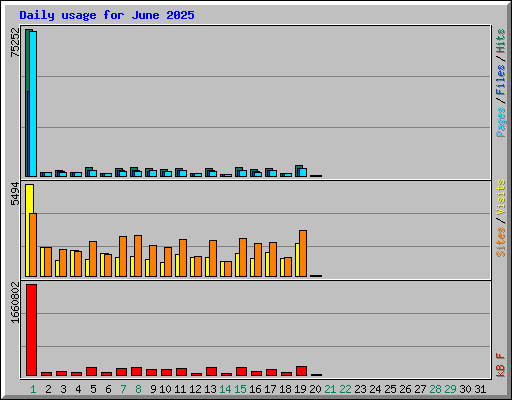Click green day label 21 on the x-axis
This screenshot has height=400, width=512.
pyautogui.click(x=330, y=389)
